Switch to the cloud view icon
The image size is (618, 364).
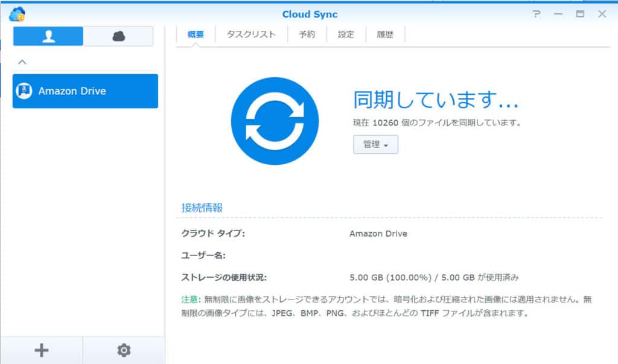pyautogui.click(x=118, y=36)
